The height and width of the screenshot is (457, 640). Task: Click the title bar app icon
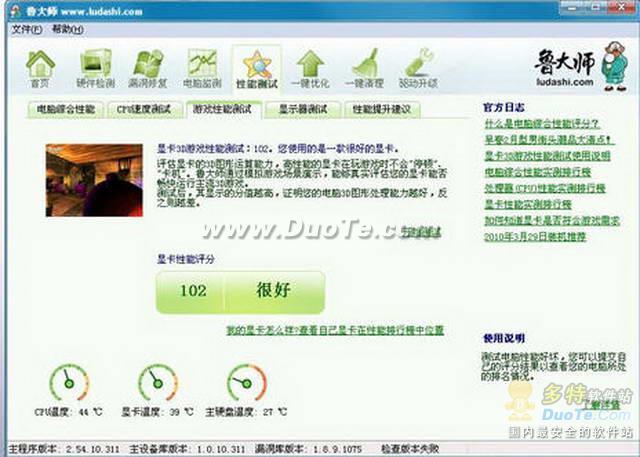[x=16, y=11]
